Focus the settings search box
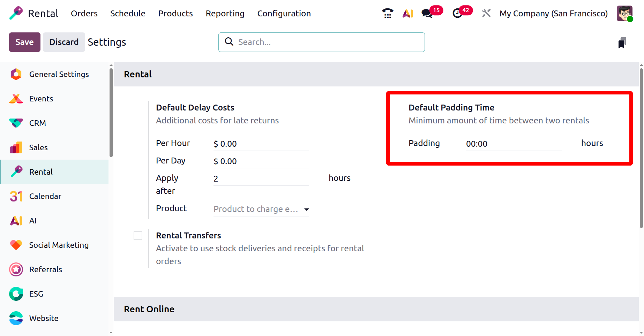Image resolution: width=644 pixels, height=336 pixels. coord(328,42)
